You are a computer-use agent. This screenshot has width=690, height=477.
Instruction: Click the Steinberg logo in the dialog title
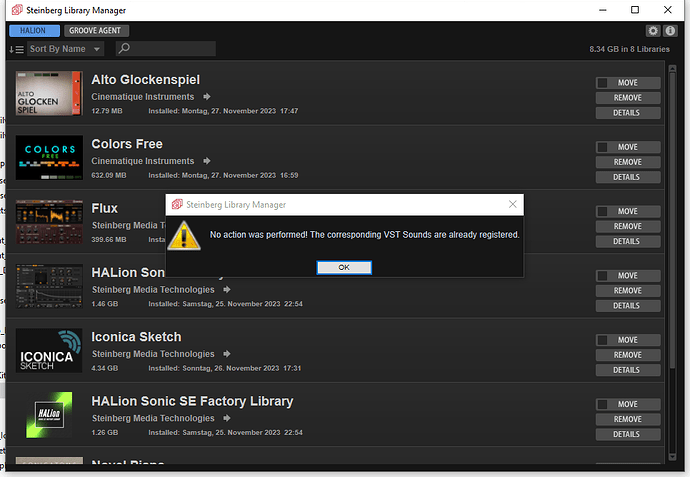point(177,204)
